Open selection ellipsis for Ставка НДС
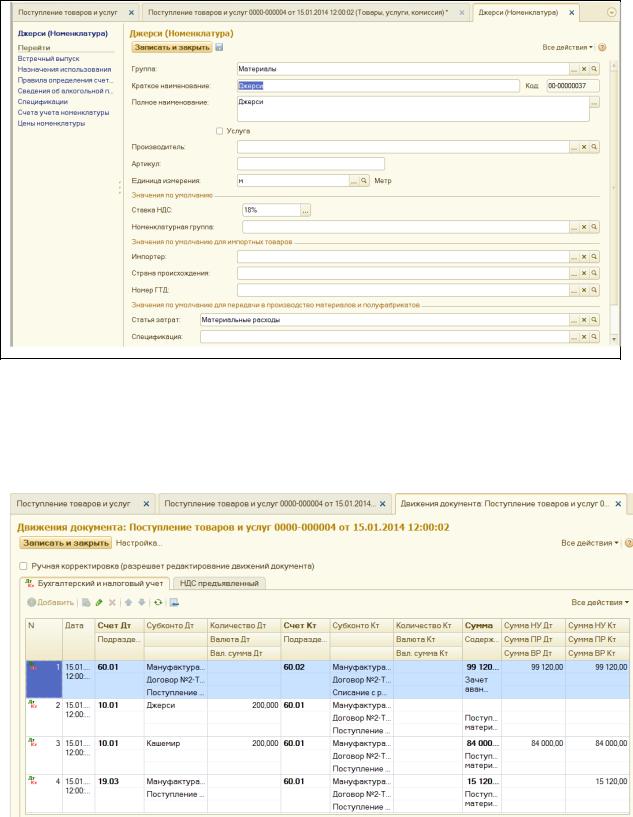This screenshot has height=817, width=633. [x=306, y=211]
